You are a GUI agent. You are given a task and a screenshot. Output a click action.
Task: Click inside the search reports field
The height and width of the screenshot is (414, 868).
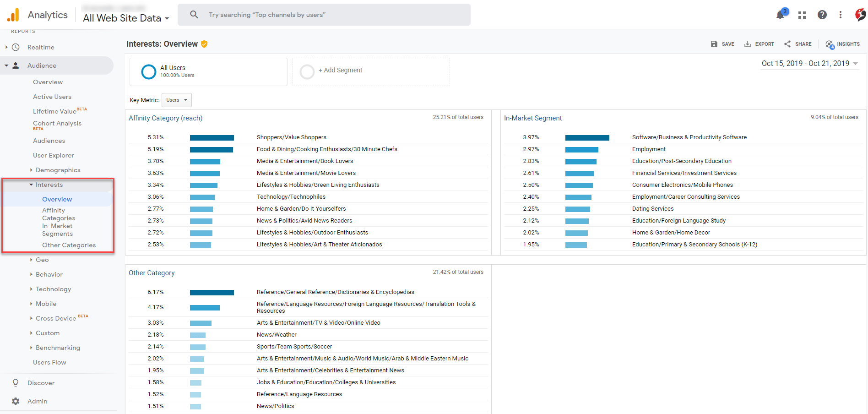pyautogui.click(x=324, y=14)
